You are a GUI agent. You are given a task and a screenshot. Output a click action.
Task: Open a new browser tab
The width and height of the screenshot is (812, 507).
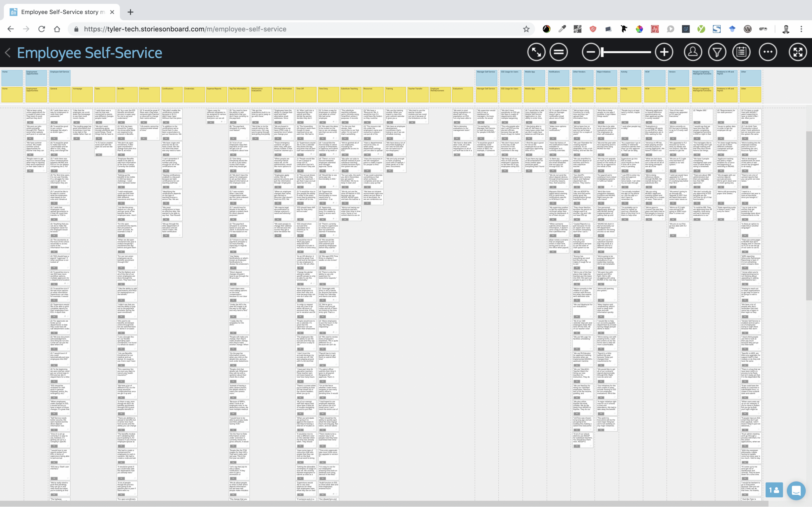[131, 12]
